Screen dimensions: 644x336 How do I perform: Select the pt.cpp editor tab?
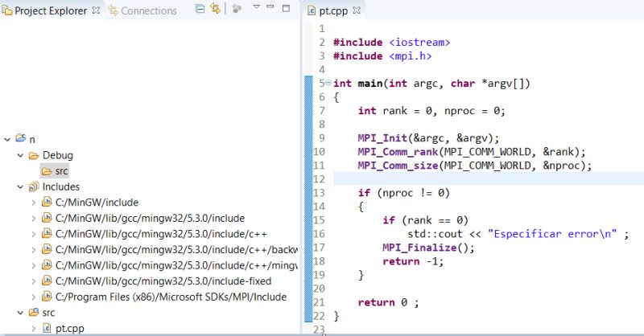pos(333,10)
